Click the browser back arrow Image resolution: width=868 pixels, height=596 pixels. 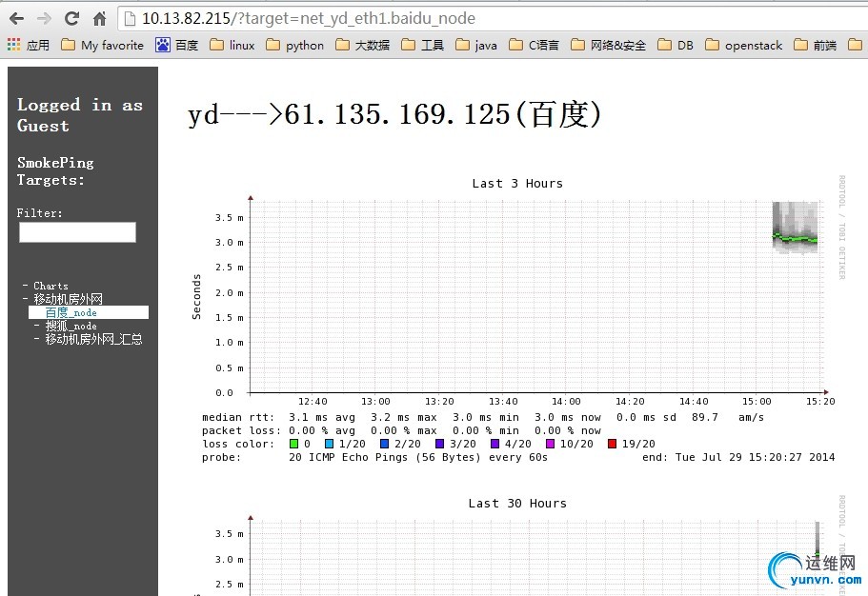[16, 18]
